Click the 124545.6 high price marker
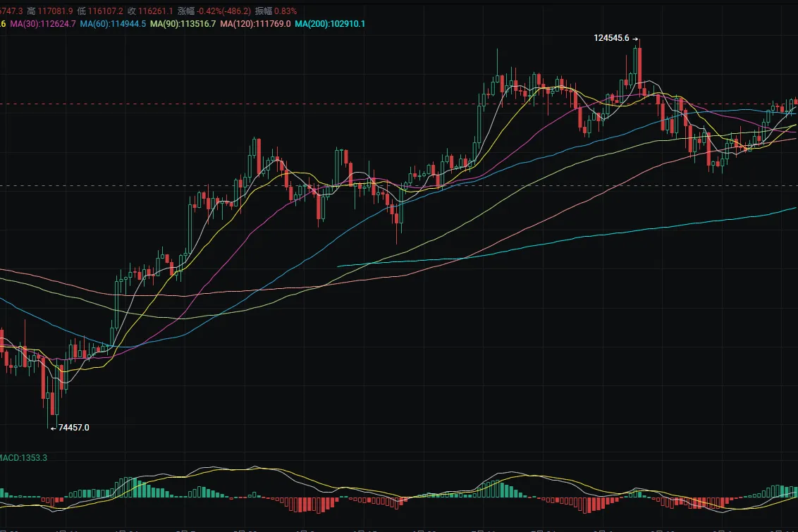Screen dimensions: 798x532 pyautogui.click(x=612, y=38)
